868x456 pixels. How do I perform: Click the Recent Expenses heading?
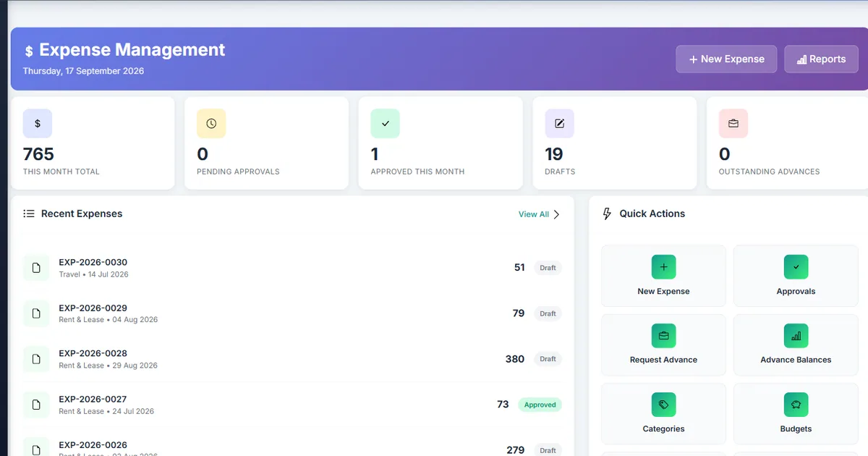click(82, 214)
